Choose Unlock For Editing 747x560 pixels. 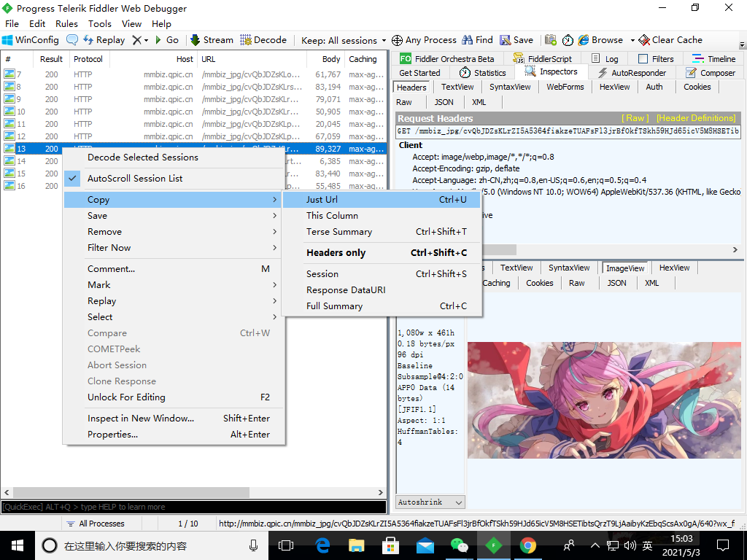pyautogui.click(x=174, y=397)
